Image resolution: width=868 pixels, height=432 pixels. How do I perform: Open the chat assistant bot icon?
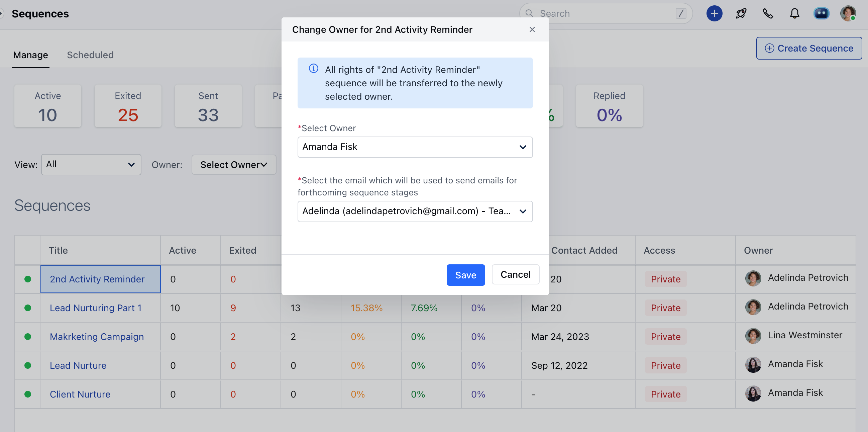click(x=821, y=13)
